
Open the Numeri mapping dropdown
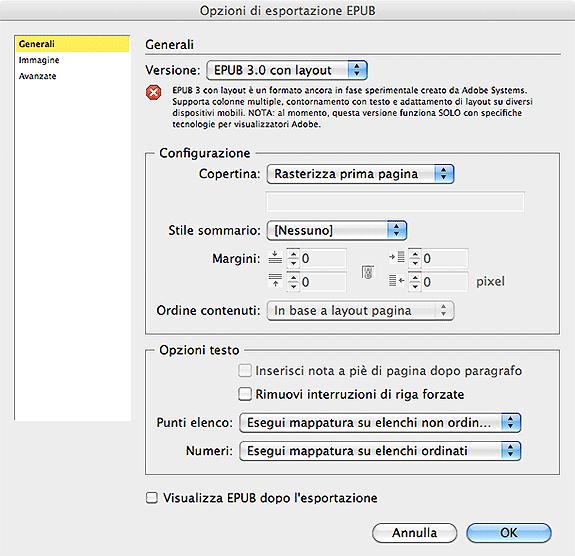pos(380,451)
